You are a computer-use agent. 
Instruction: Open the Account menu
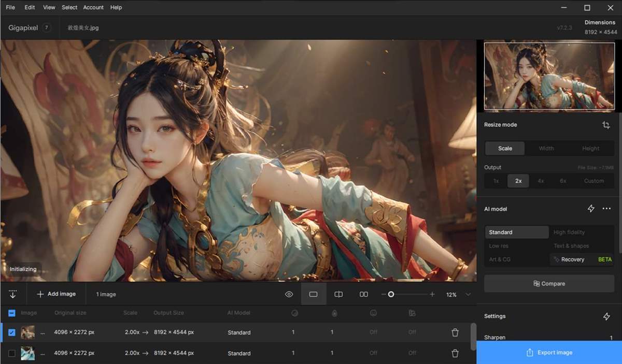93,7
